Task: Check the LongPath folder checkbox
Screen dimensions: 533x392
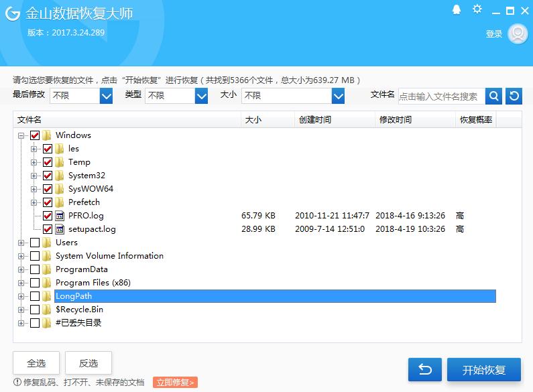Action: point(35,296)
